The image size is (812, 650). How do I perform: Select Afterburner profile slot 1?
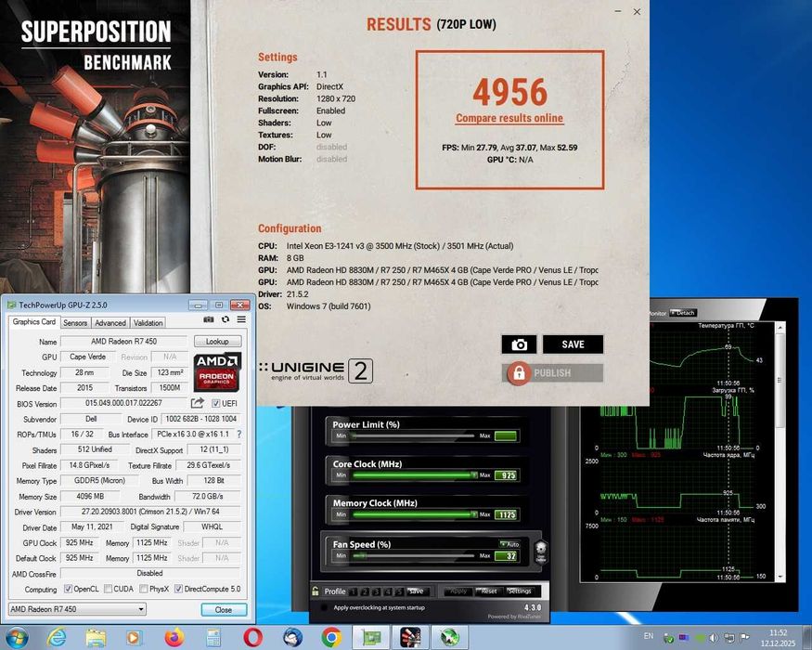pyautogui.click(x=354, y=591)
